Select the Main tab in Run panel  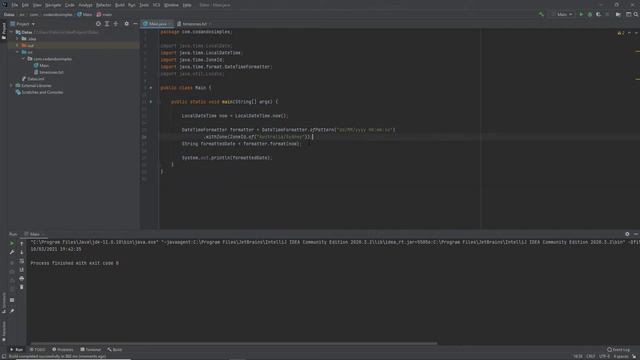click(x=34, y=234)
